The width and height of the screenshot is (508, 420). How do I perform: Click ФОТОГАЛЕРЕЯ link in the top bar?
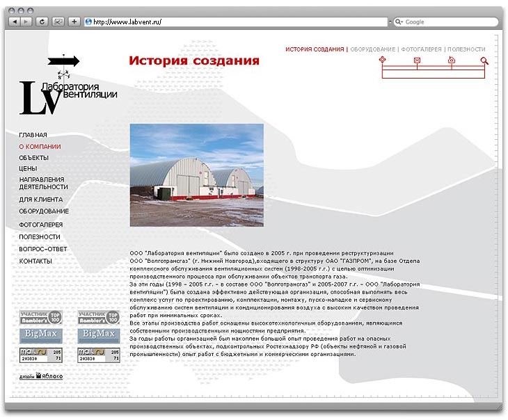click(x=421, y=49)
